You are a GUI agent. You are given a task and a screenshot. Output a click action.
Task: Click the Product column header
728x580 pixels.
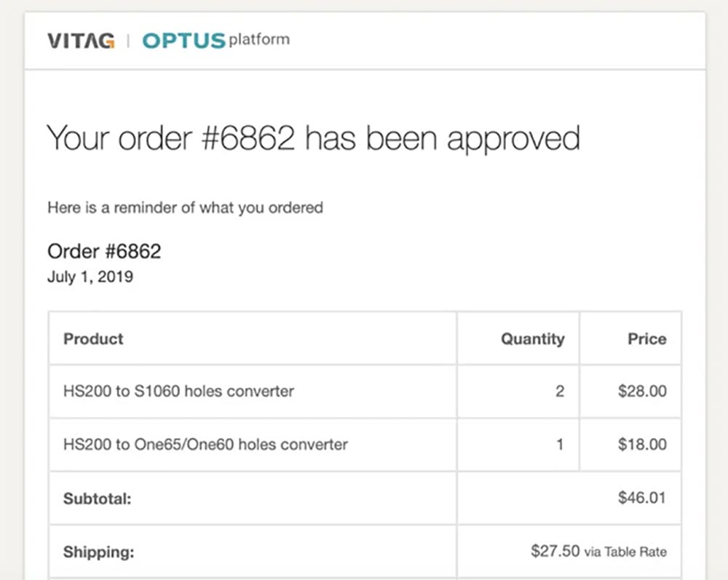point(93,338)
